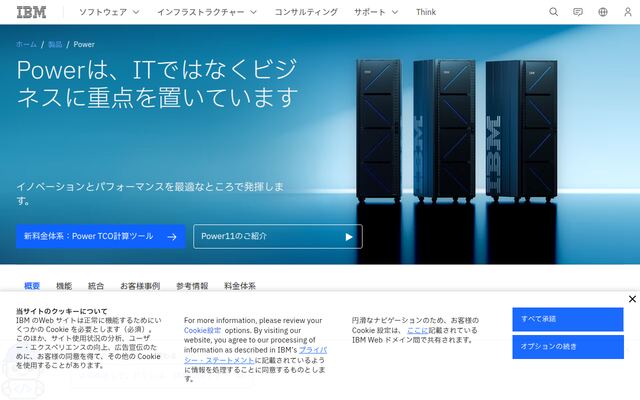Open the プライバシー・ステートメント link
The image size is (640, 400).
coord(255,355)
